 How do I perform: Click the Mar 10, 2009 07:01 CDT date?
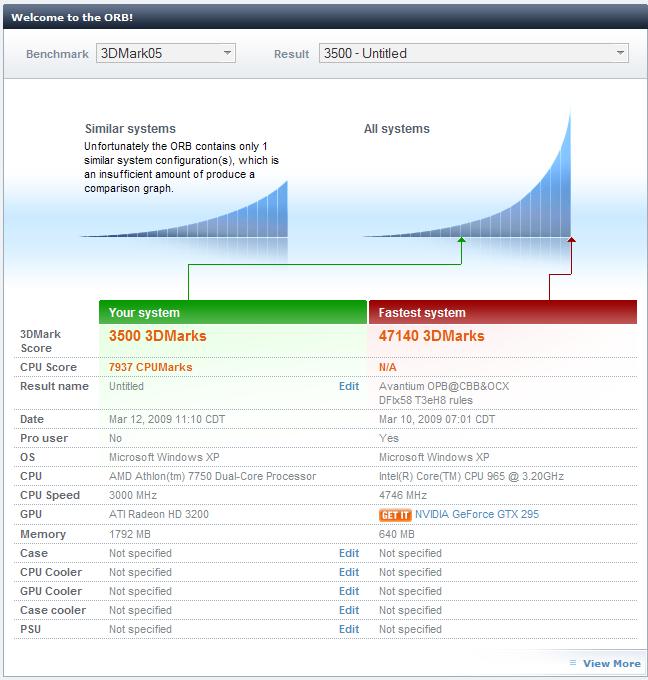[x=437, y=419]
